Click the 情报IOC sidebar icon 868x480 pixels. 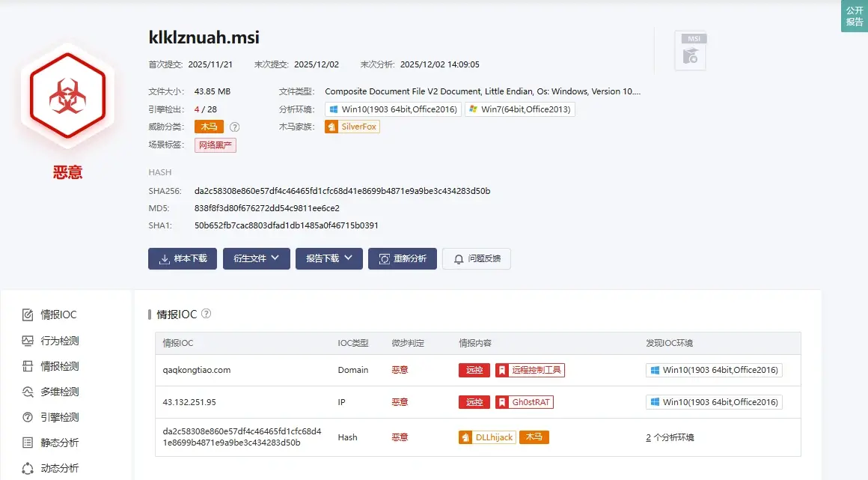coord(28,315)
